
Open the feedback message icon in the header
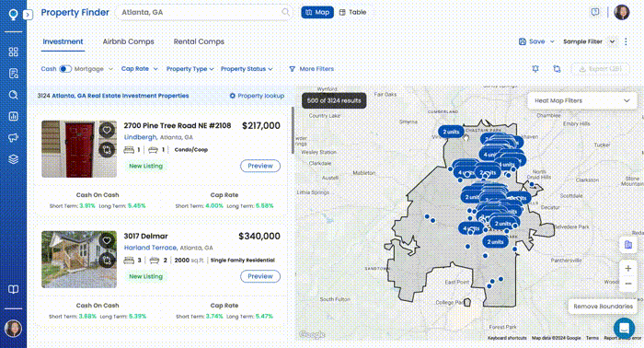coord(594,12)
